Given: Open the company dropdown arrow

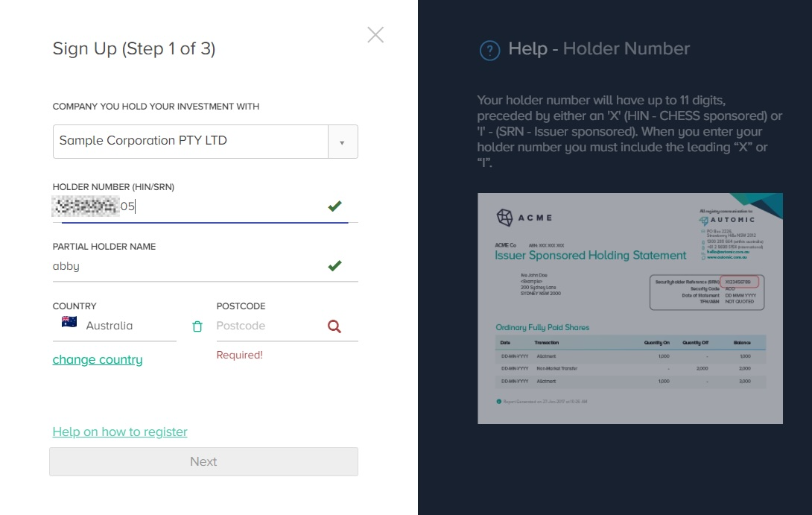Looking at the screenshot, I should pyautogui.click(x=342, y=142).
